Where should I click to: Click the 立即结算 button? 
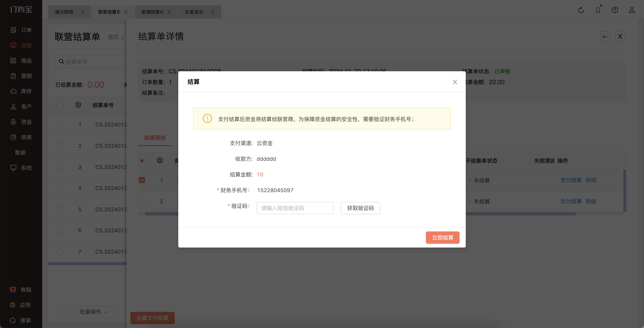tap(443, 238)
